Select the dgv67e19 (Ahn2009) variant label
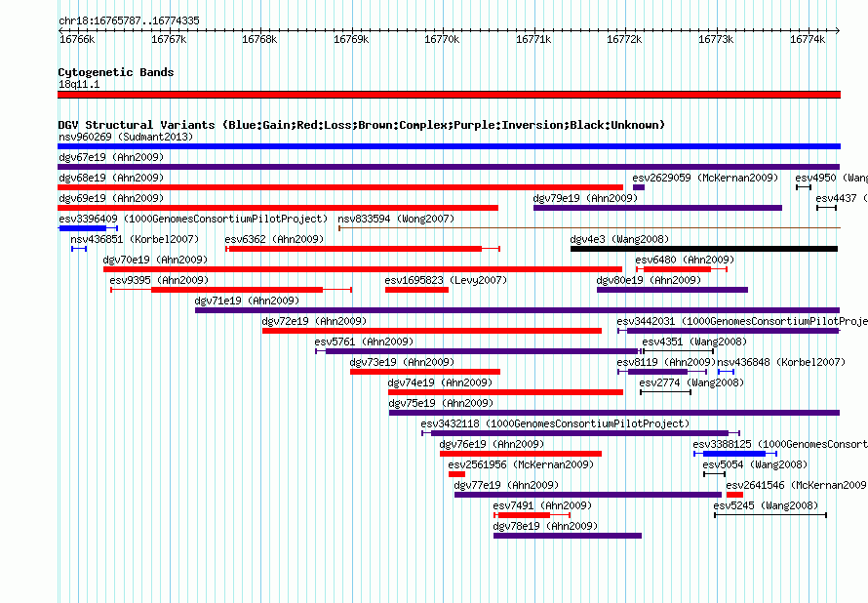 point(111,157)
